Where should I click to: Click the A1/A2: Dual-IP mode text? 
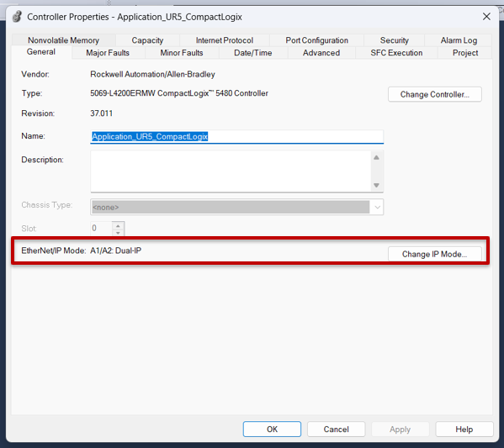point(116,250)
